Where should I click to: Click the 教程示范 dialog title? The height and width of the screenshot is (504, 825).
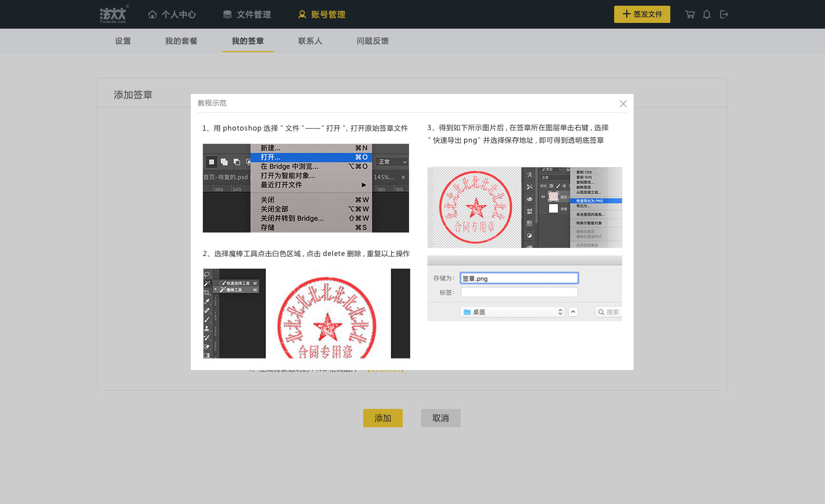pyautogui.click(x=212, y=103)
